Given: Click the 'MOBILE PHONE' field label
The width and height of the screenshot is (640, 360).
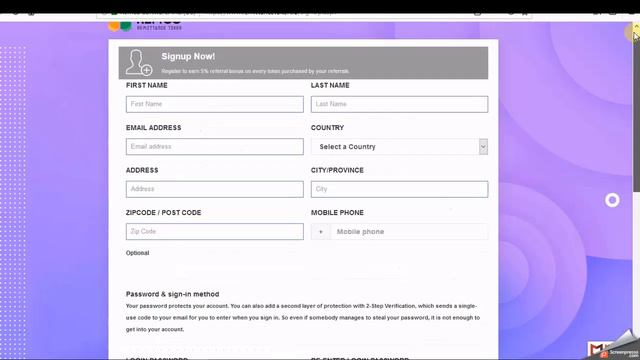Looking at the screenshot, I should coord(337,213).
